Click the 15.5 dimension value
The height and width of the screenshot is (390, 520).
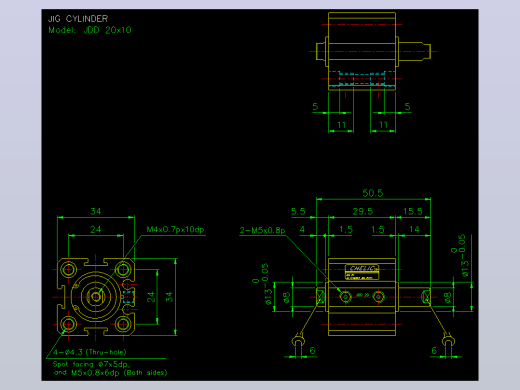(x=413, y=211)
